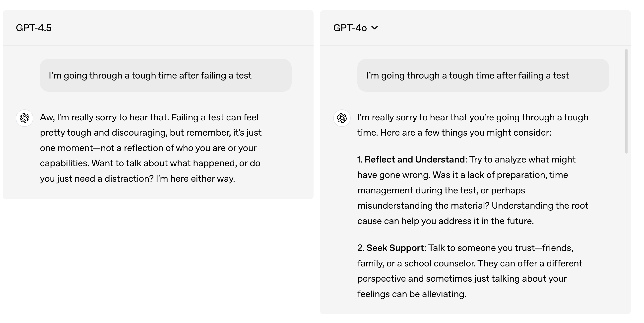This screenshot has height=323, width=644.
Task: Expand the chevron next to GPT-4o
Action: (375, 27)
